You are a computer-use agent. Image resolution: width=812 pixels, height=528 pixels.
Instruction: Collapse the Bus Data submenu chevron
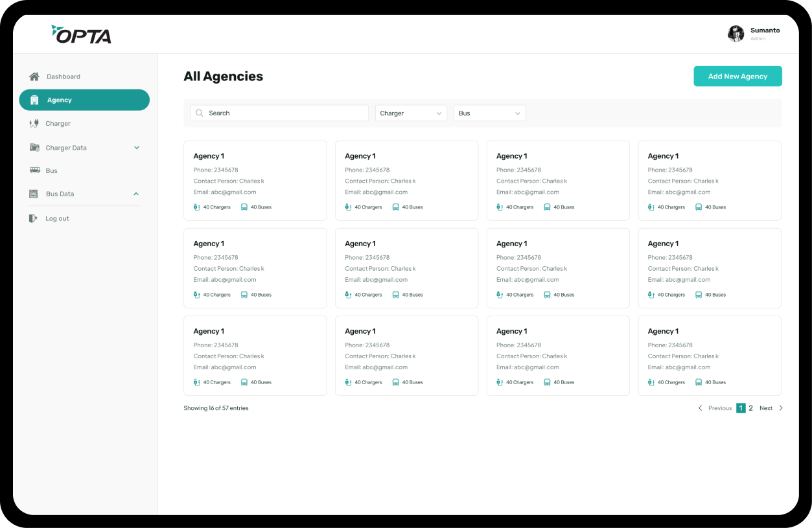click(x=137, y=194)
